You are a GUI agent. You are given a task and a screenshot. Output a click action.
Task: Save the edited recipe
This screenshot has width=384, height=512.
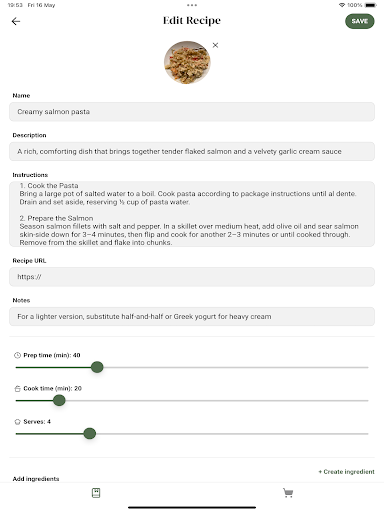pos(360,21)
